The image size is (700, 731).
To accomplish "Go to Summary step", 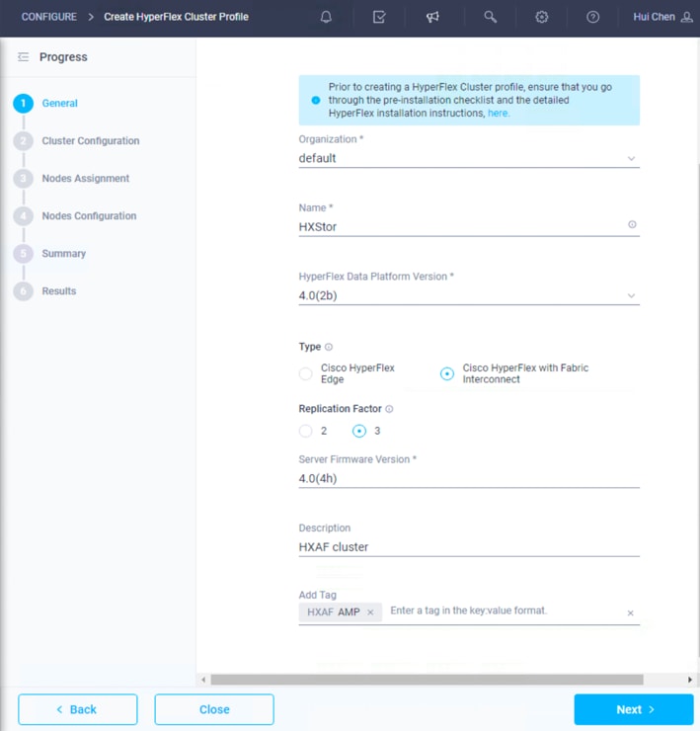I will coord(64,254).
